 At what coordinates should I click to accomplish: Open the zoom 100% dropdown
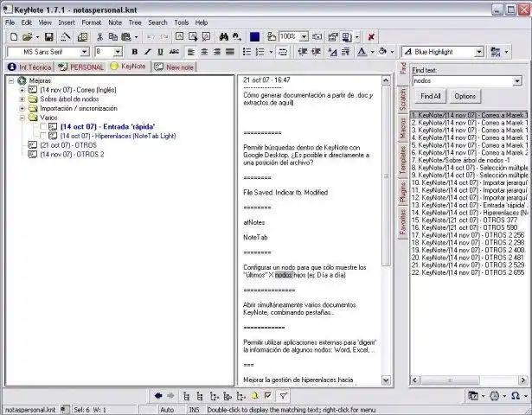click(304, 36)
